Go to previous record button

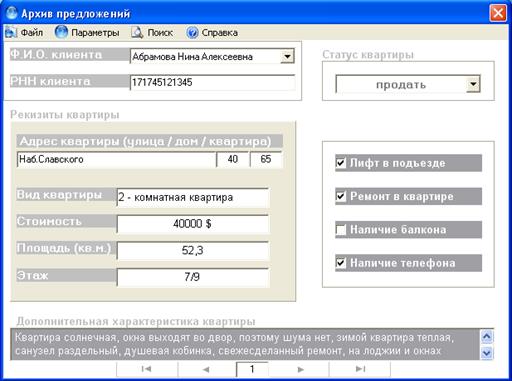[x=206, y=369]
